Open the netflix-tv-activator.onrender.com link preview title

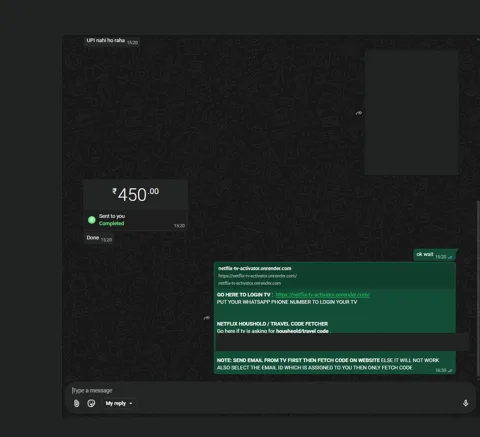pos(255,268)
